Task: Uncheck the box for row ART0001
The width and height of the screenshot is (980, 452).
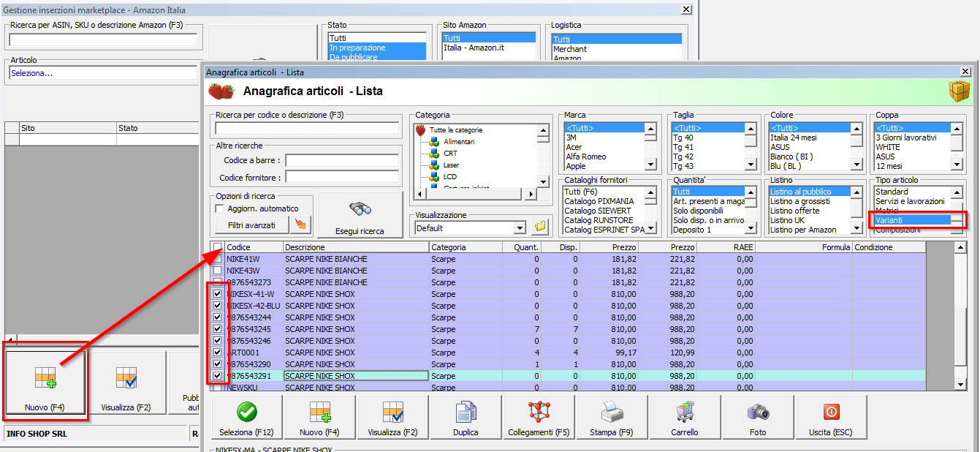Action: (x=217, y=353)
